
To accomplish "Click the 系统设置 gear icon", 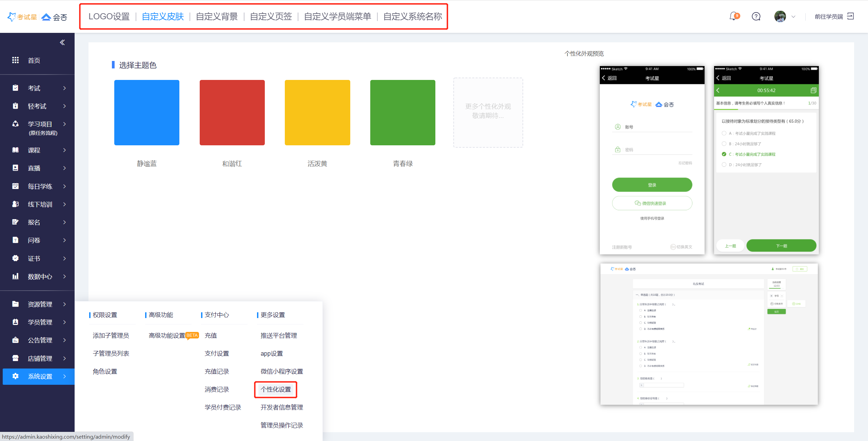I will (x=15, y=376).
